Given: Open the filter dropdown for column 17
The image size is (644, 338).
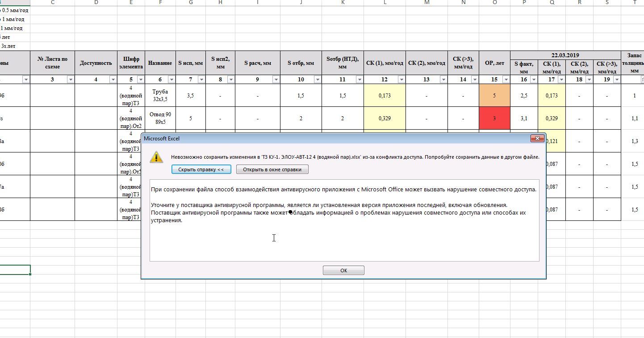Looking at the screenshot, I should pos(561,80).
